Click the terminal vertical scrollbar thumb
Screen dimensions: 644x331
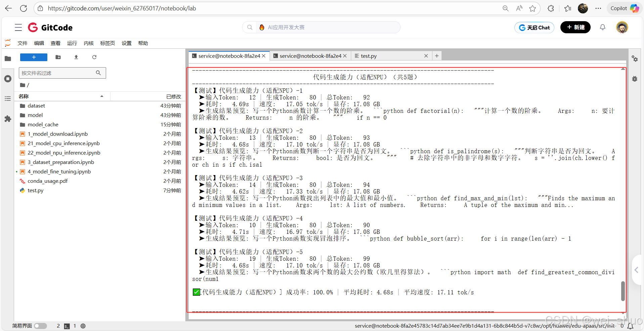coord(623,291)
